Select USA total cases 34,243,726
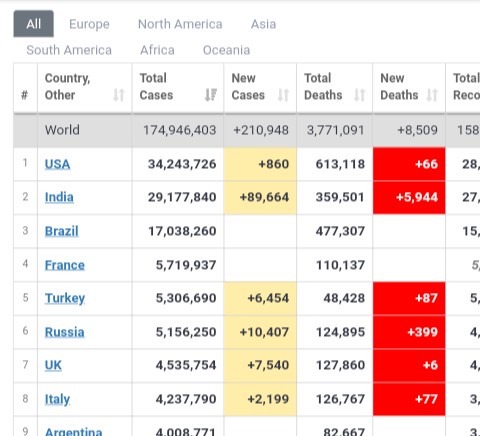This screenshot has height=436, width=480. coord(182,164)
